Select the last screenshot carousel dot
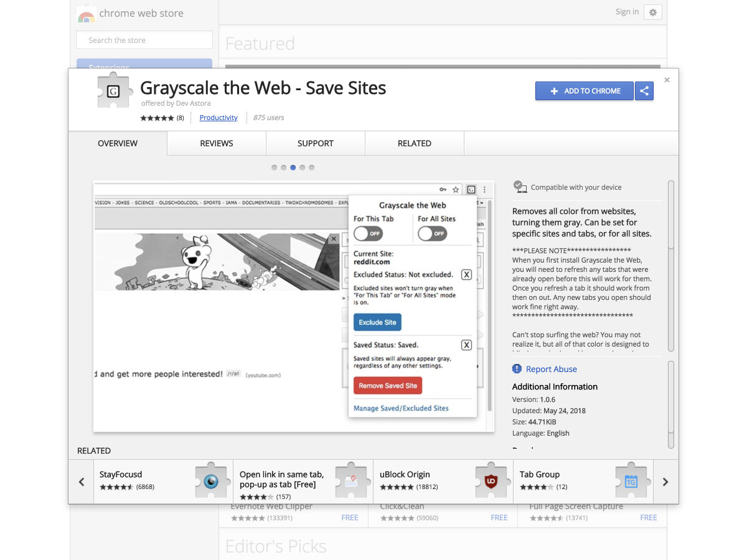Viewport: 747px width, 560px height. point(312,167)
